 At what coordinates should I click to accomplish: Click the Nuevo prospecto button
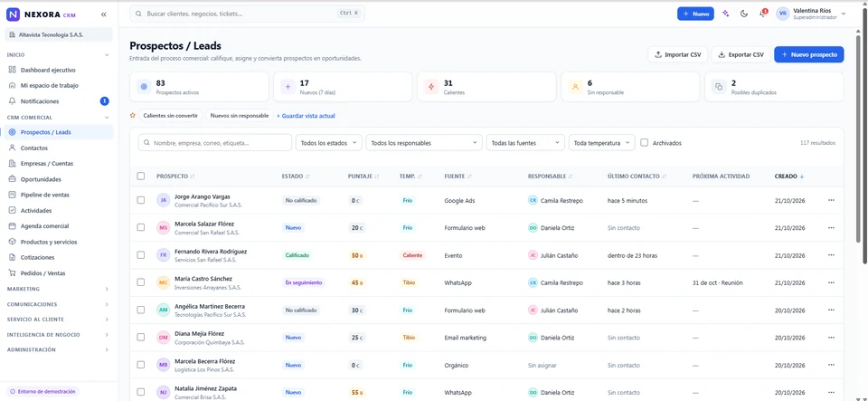[x=808, y=54]
